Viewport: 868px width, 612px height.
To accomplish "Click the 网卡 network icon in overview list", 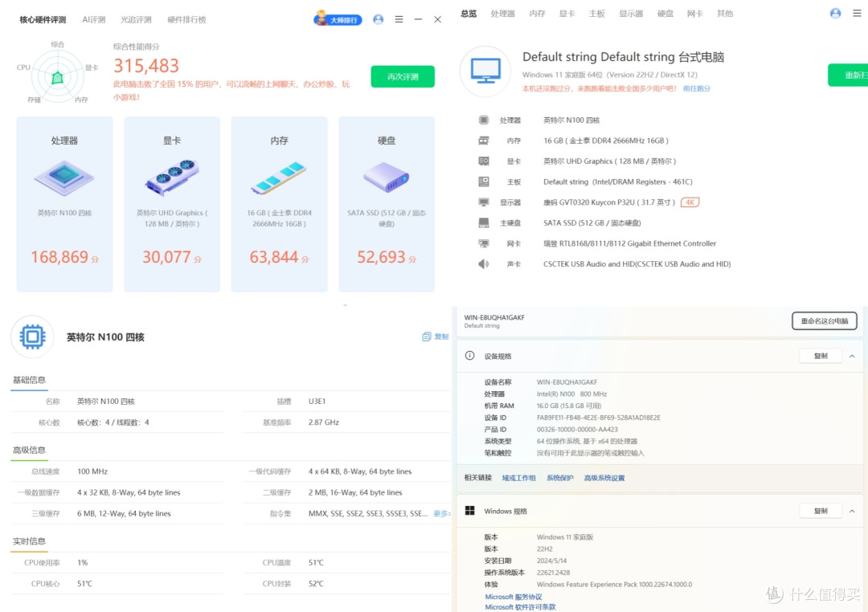I will pyautogui.click(x=483, y=243).
